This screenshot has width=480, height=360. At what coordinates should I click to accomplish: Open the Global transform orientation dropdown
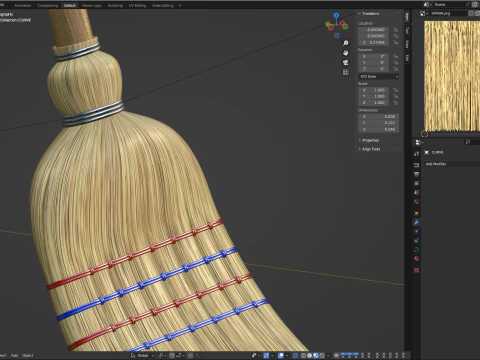coord(144,355)
